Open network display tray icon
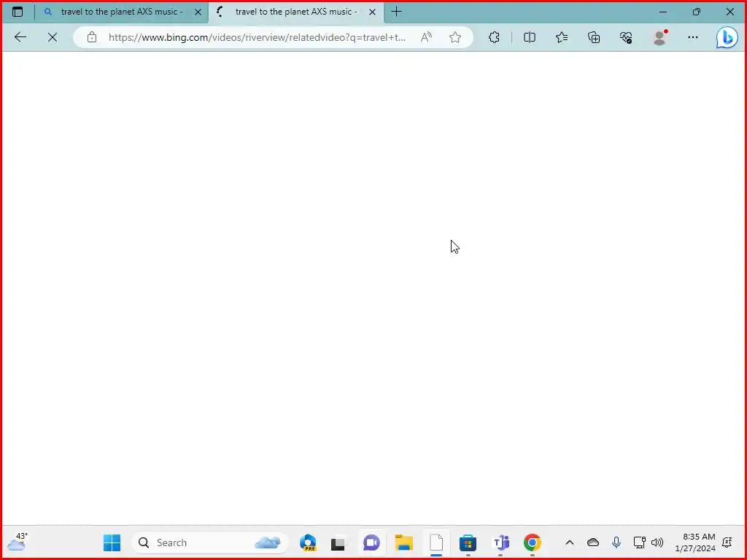747x560 pixels. pyautogui.click(x=639, y=542)
